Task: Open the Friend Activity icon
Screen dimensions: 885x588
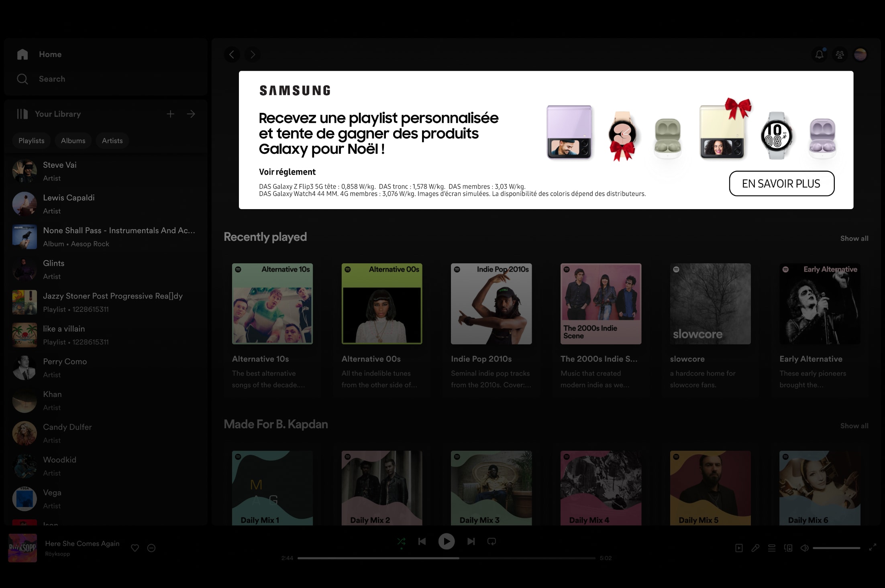Action: click(840, 54)
